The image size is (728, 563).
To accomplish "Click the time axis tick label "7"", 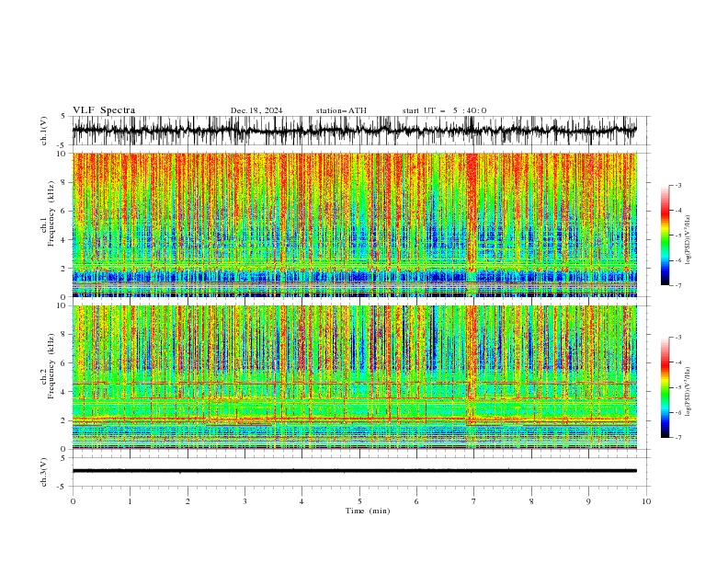I will tap(474, 501).
